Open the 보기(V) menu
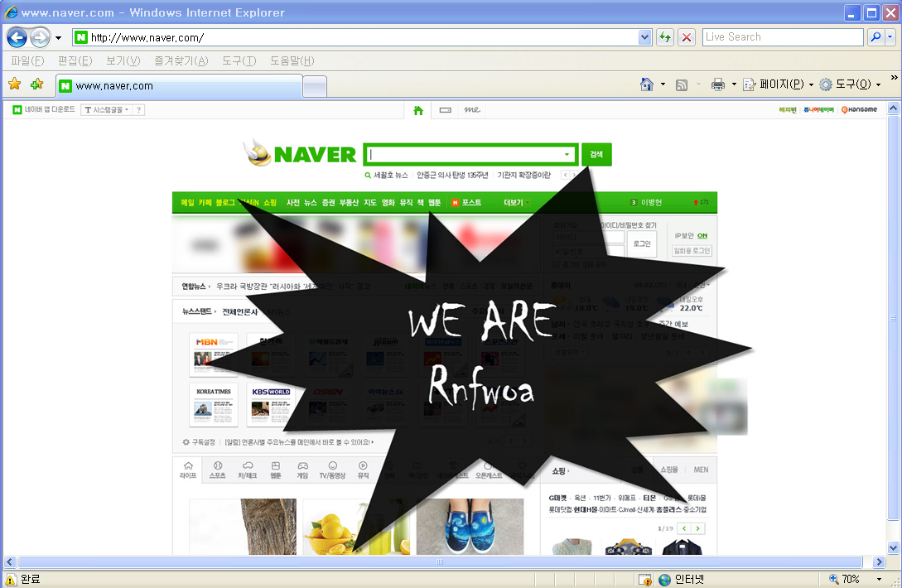 click(x=123, y=60)
